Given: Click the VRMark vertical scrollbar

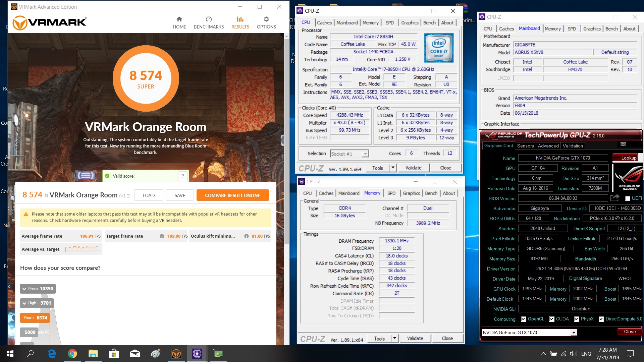Looking at the screenshot, I should 286,141.
